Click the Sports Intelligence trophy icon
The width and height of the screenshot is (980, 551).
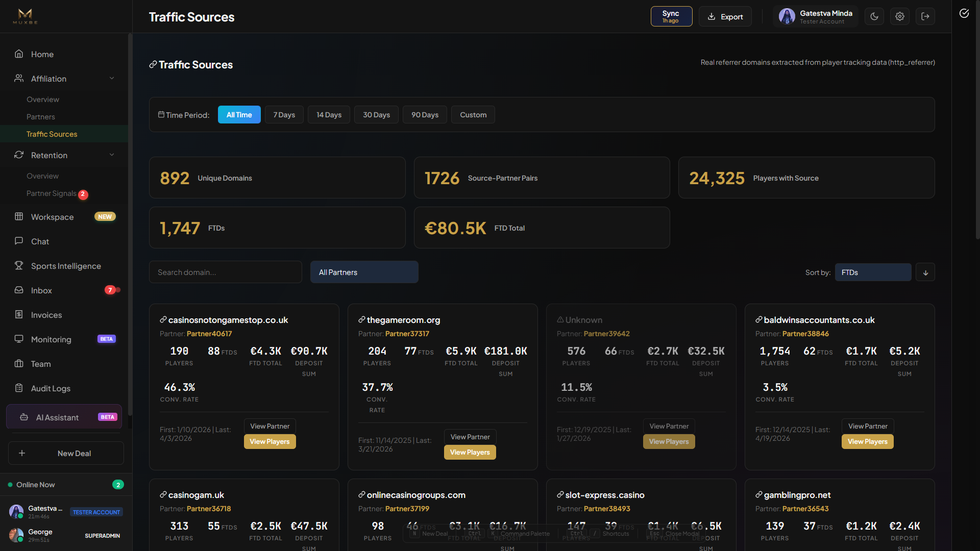click(19, 266)
